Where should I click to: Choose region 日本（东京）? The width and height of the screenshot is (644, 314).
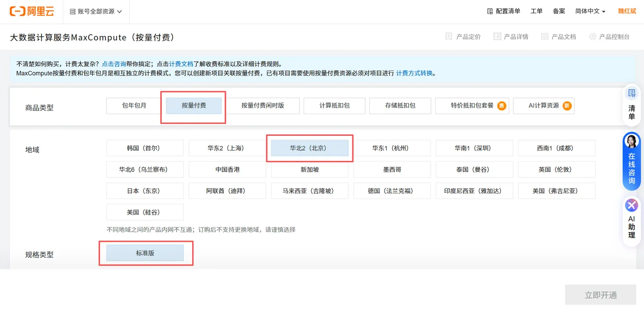[x=145, y=191]
